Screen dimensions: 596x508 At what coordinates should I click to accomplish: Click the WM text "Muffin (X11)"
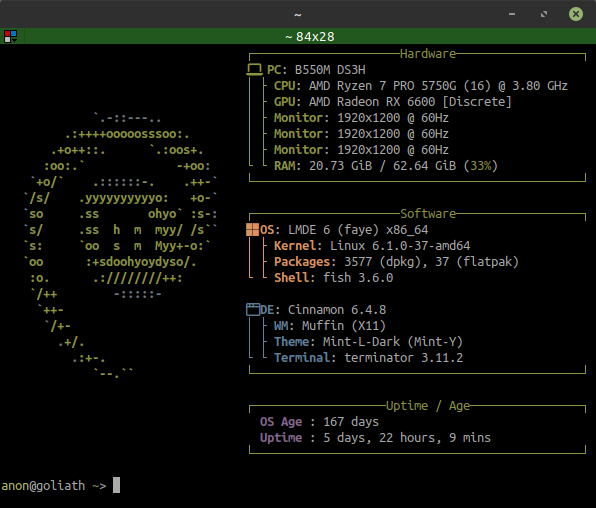344,325
